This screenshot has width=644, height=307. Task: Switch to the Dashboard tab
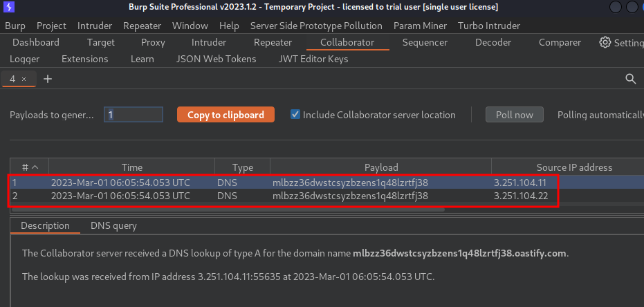tap(36, 42)
